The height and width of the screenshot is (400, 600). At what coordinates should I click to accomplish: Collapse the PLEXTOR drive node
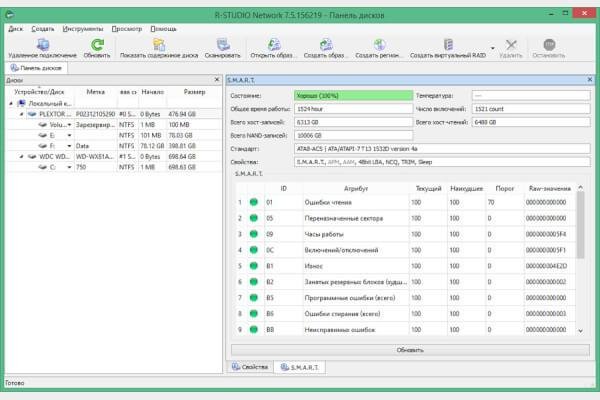click(x=21, y=114)
